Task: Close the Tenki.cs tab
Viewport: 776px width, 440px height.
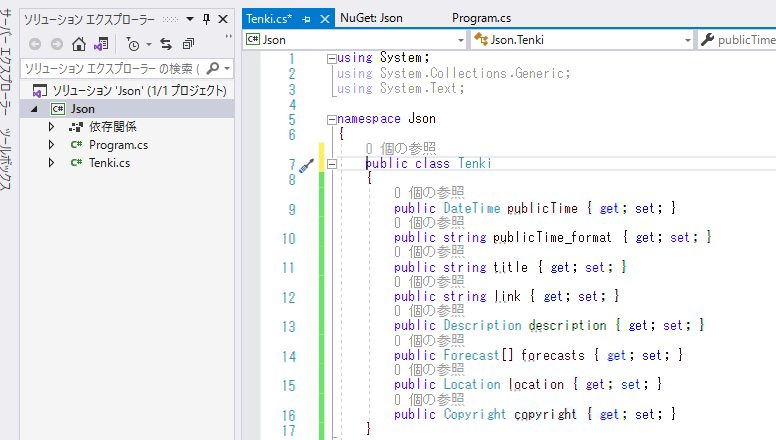Action: tap(325, 19)
